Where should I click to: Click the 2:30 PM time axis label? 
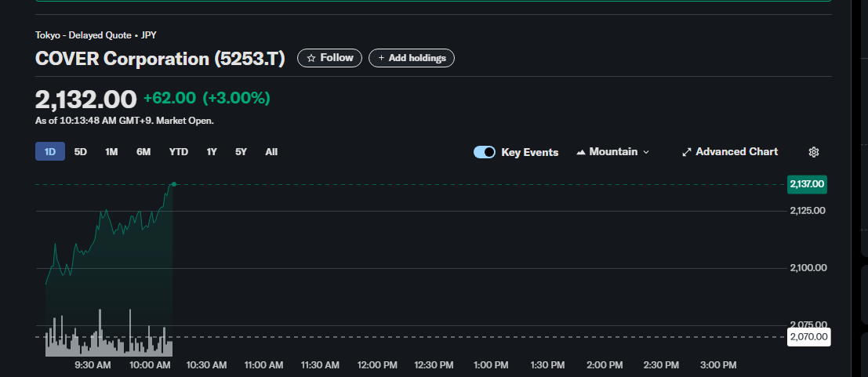tap(661, 365)
